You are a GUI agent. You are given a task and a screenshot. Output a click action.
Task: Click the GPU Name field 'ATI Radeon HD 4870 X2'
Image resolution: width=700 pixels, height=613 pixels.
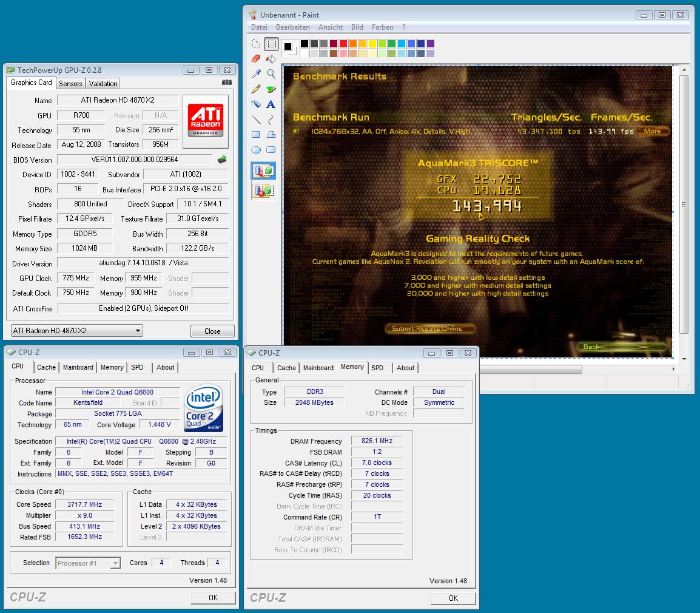(x=118, y=100)
